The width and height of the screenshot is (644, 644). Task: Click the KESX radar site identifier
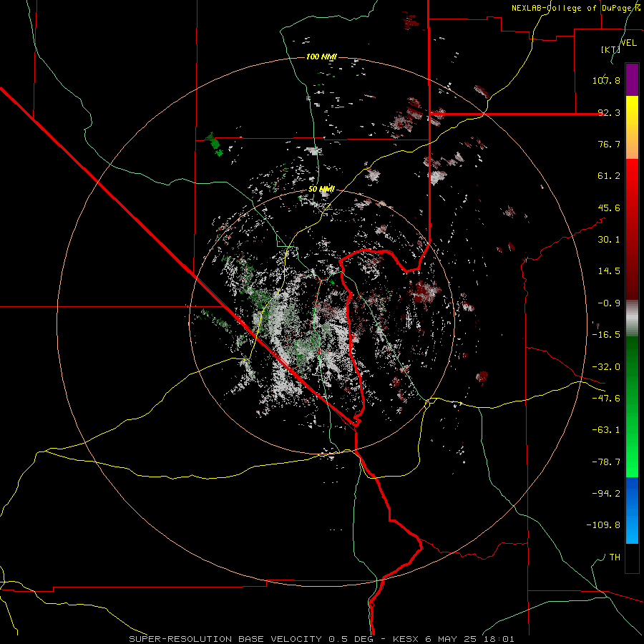point(406,639)
